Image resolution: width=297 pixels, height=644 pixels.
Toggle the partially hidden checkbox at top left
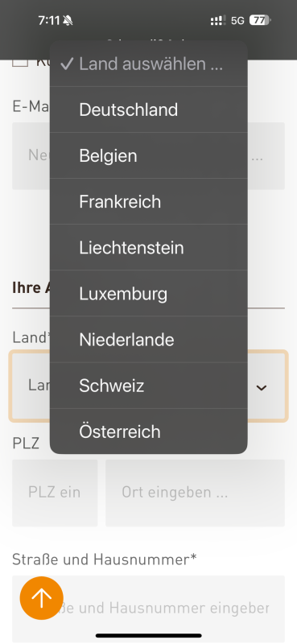tap(20, 63)
